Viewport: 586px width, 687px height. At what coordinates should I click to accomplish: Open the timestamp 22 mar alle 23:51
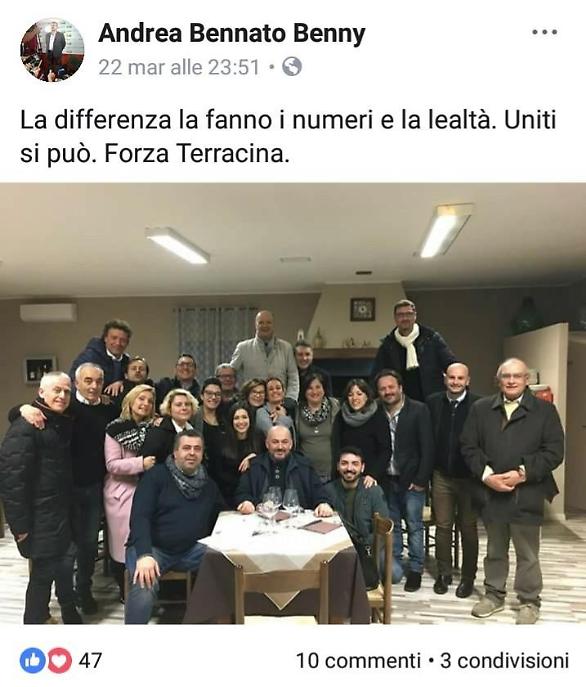coord(179,67)
